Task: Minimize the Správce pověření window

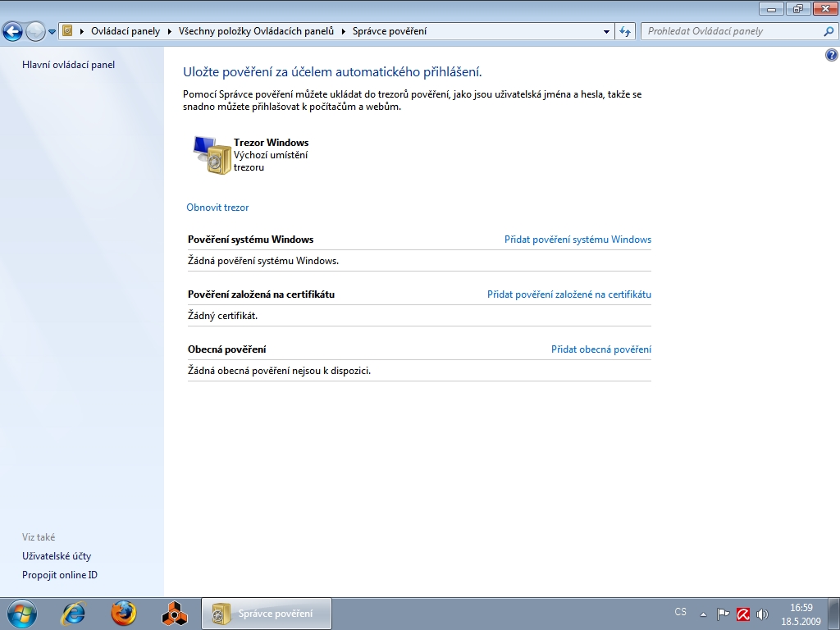Action: tap(771, 9)
